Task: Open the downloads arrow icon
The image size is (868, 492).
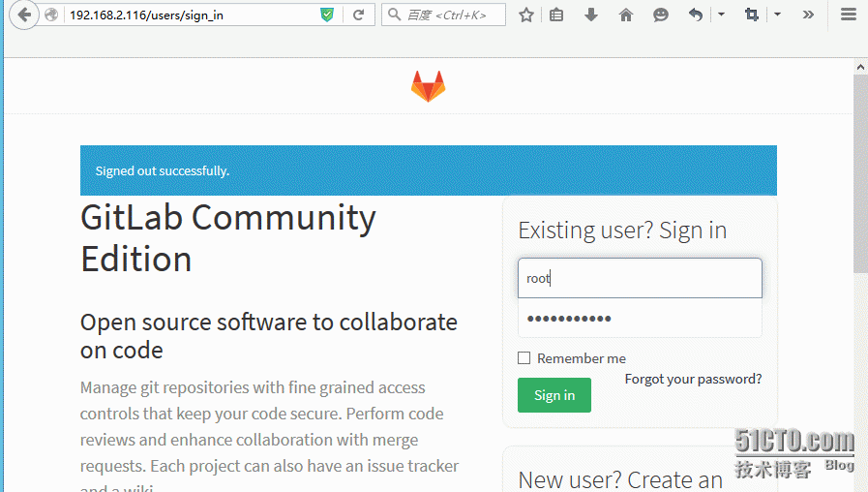Action: pyautogui.click(x=591, y=15)
